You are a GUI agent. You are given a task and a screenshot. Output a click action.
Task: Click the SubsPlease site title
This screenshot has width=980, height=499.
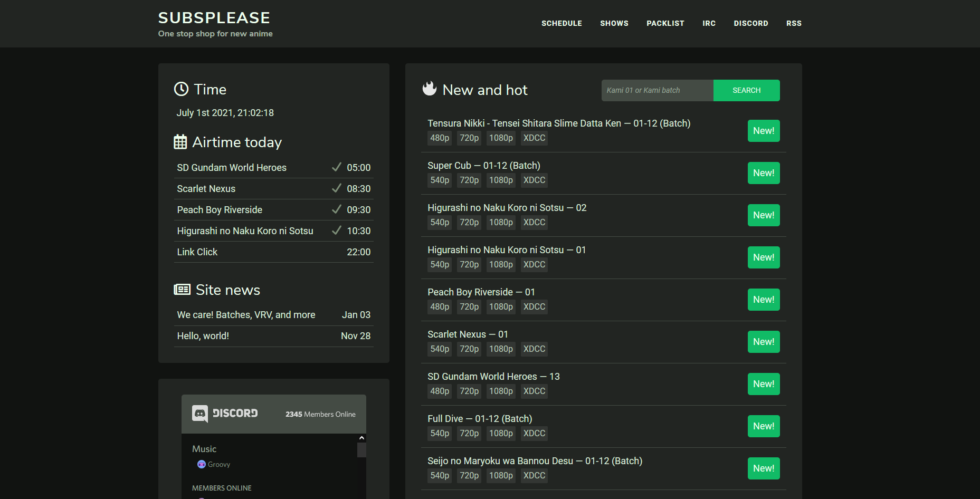point(214,18)
